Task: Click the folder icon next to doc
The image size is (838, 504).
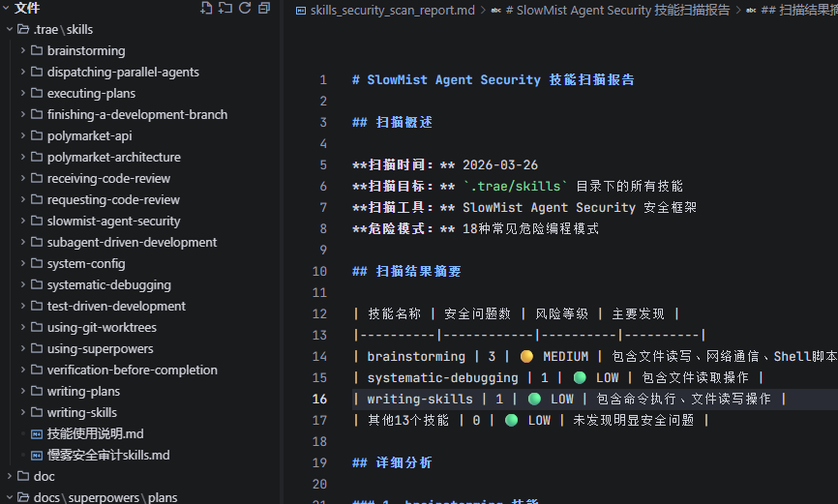Action: (x=23, y=476)
